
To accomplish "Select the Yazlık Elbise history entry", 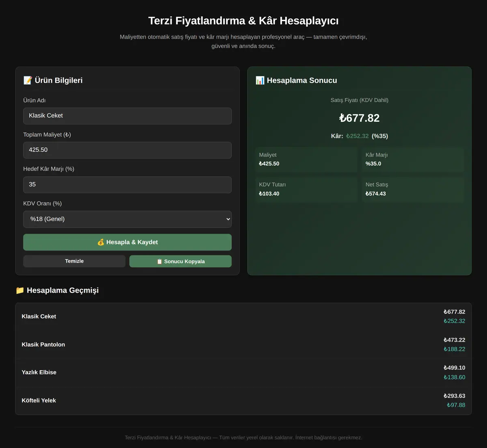I will coord(243,373).
